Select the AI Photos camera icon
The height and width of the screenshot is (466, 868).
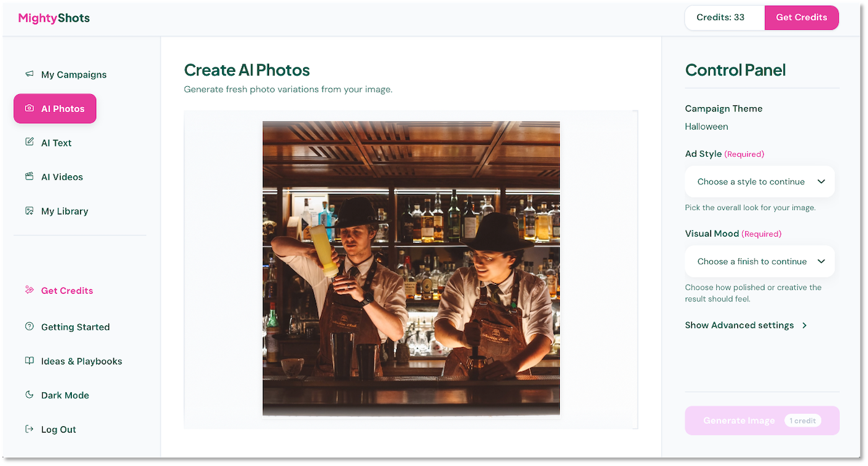[x=29, y=108]
